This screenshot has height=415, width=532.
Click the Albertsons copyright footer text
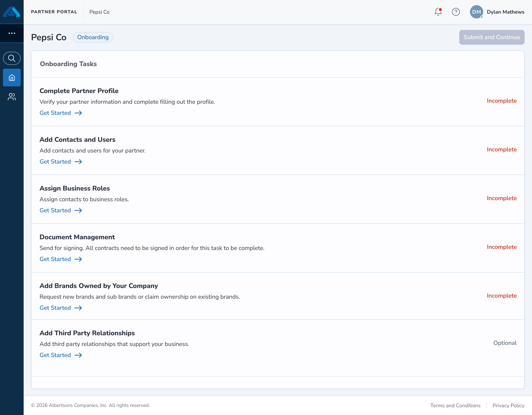pos(90,406)
